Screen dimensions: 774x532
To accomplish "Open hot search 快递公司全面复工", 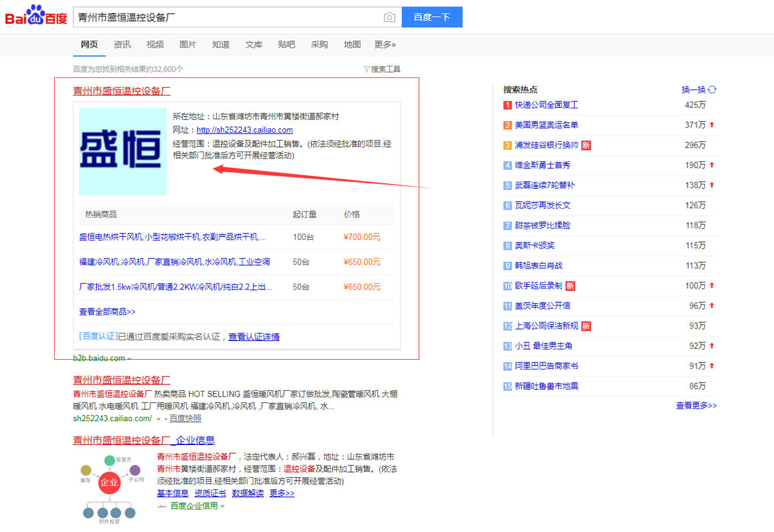I will tap(546, 104).
